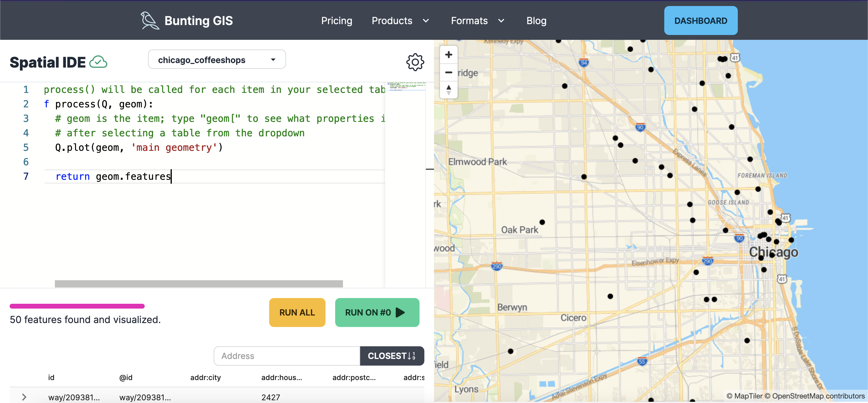Click the RUN ALL button
868x403 pixels.
[297, 312]
